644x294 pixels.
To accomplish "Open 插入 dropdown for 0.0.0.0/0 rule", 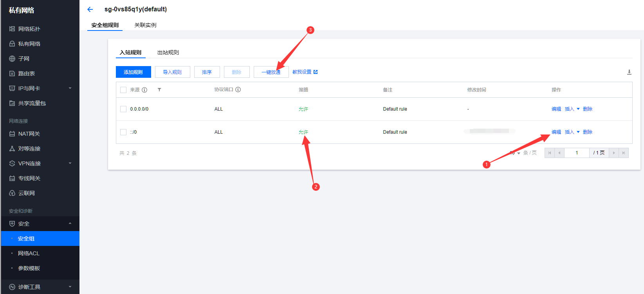I will 572,109.
